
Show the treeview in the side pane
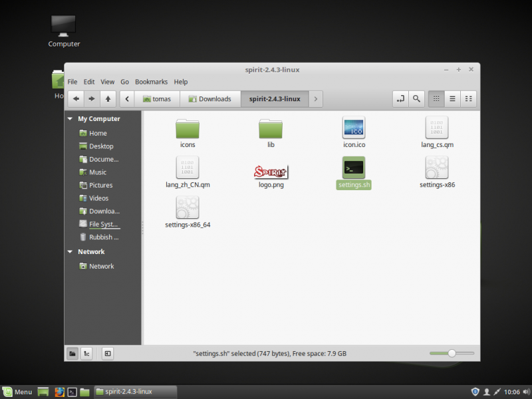click(x=86, y=353)
